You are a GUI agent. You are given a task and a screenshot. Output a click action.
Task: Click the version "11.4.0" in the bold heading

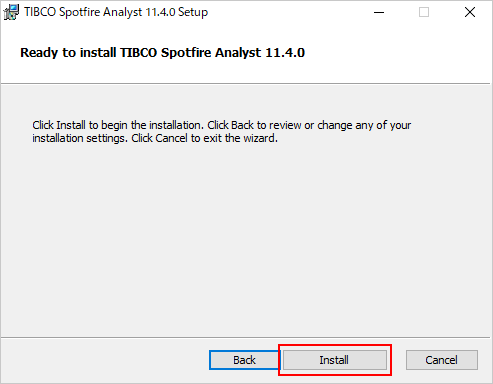(285, 53)
